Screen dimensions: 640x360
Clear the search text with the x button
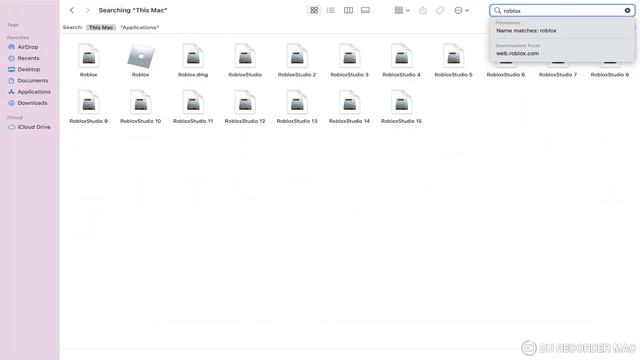pos(627,11)
